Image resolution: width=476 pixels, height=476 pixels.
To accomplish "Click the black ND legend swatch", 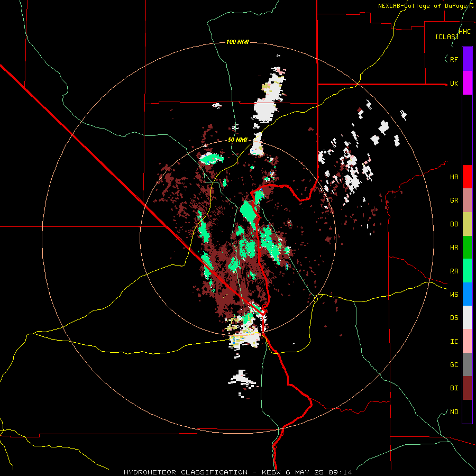I will click(x=467, y=411).
